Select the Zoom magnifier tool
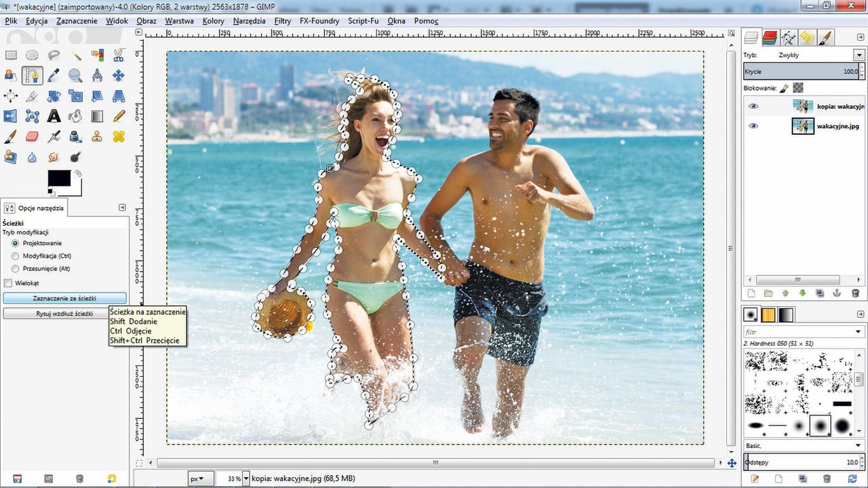The image size is (868, 488). [75, 75]
